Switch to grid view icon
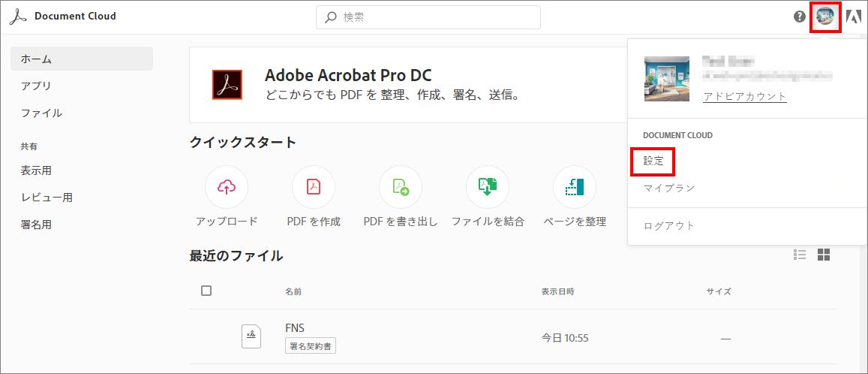The width and height of the screenshot is (868, 374). pyautogui.click(x=824, y=255)
